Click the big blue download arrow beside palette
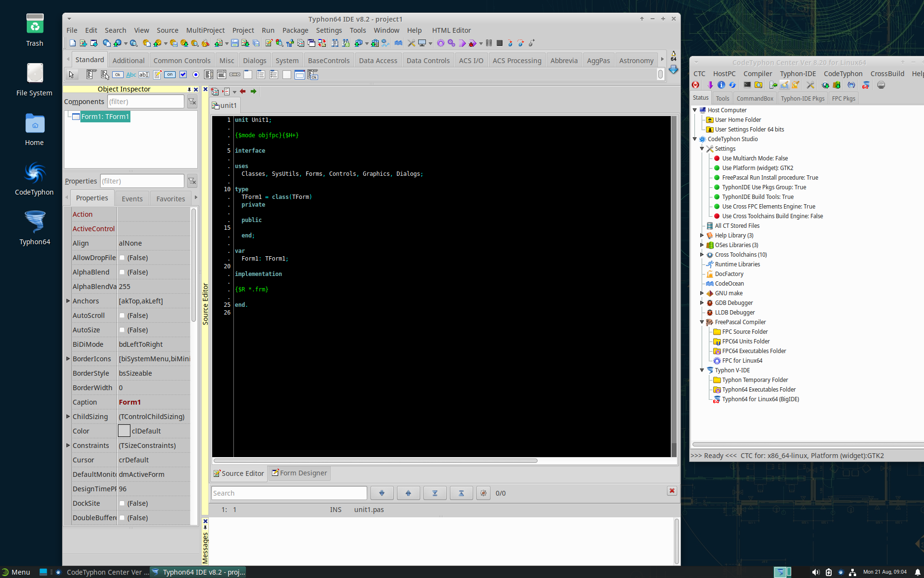Viewport: 924px width, 578px height. [673, 70]
